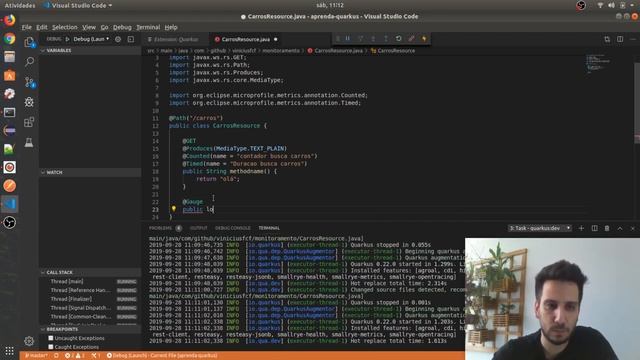
Task: Open Firefox from the Ubuntu dock
Action: click(9, 20)
